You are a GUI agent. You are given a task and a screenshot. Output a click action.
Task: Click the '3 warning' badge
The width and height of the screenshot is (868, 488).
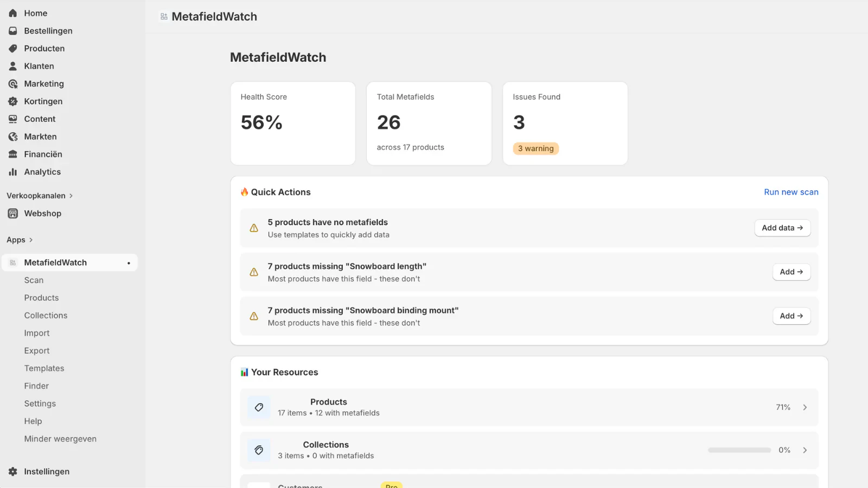pyautogui.click(x=536, y=149)
